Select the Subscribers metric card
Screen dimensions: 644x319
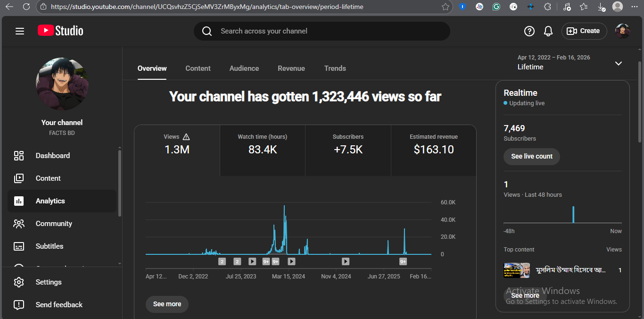pos(348,150)
